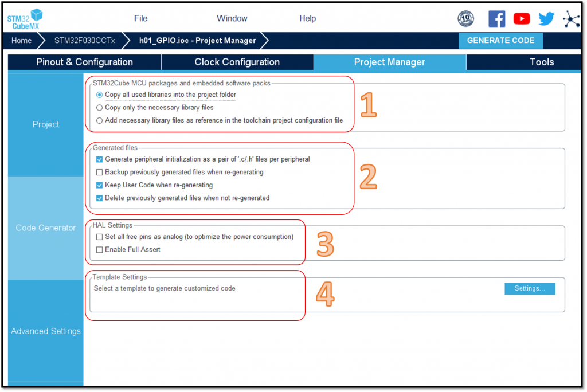Open Advanced Settings side section
This screenshot has height=392, width=587.
[46, 331]
